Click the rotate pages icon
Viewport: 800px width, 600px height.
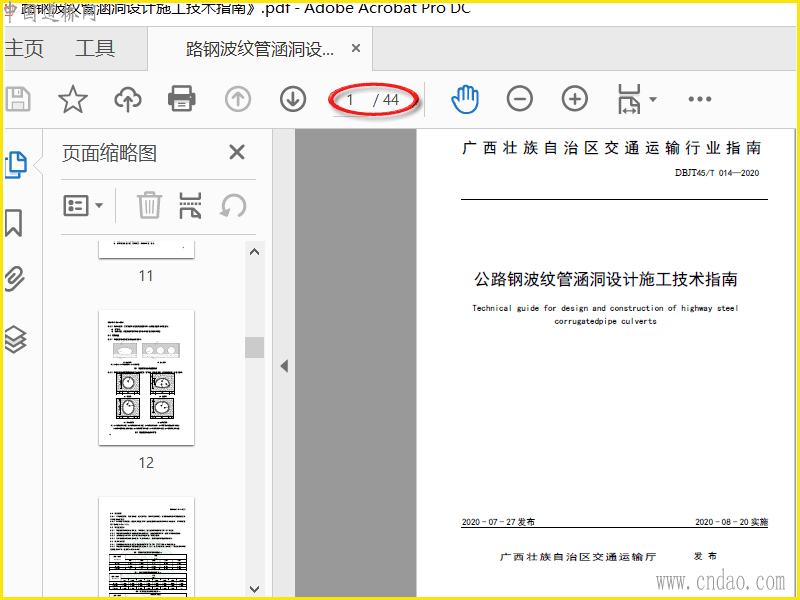(233, 206)
